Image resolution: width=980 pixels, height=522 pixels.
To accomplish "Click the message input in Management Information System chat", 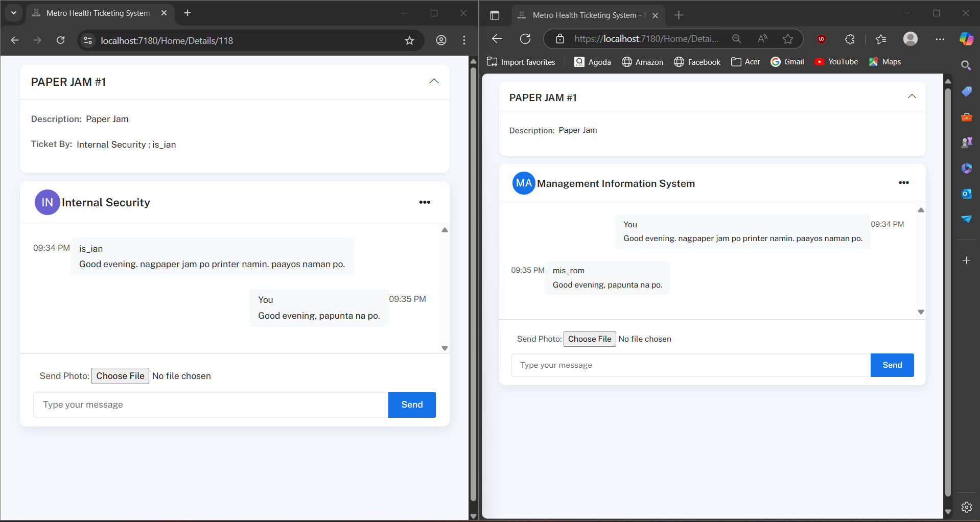I will pyautogui.click(x=691, y=365).
